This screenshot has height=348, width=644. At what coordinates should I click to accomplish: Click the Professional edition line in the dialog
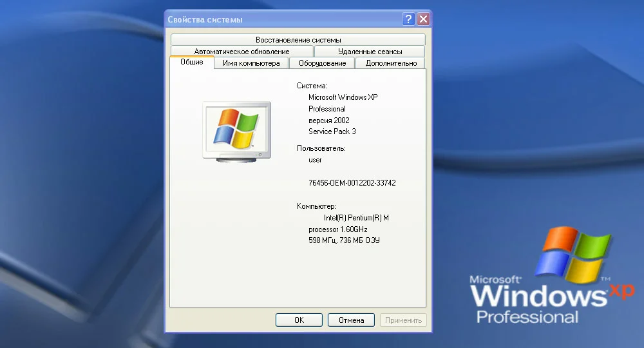coord(327,109)
